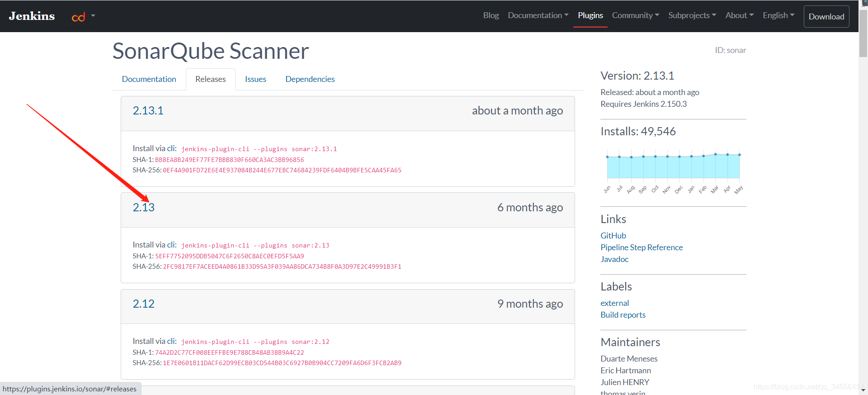Expand the Documentation navbar dropdown

click(x=538, y=15)
